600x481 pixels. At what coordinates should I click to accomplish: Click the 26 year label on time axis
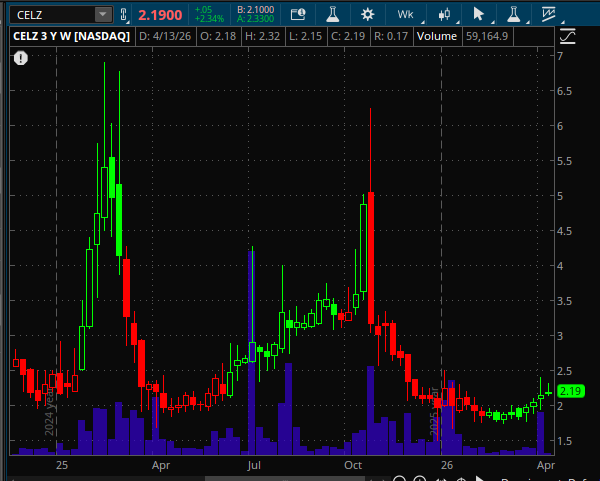(447, 465)
